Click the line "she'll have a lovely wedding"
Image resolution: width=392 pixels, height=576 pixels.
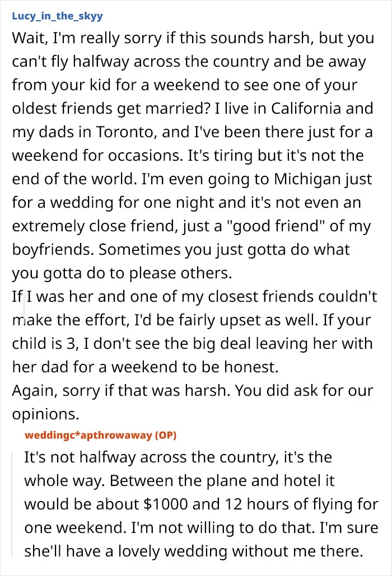tap(194, 551)
